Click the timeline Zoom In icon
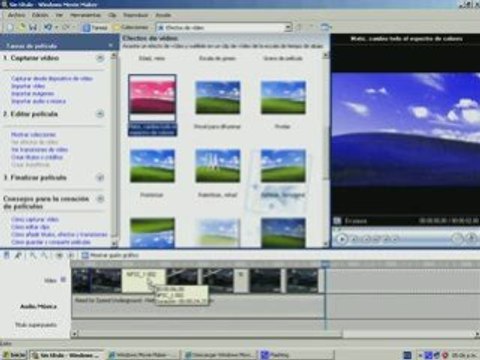The image size is (480, 360). (33, 255)
